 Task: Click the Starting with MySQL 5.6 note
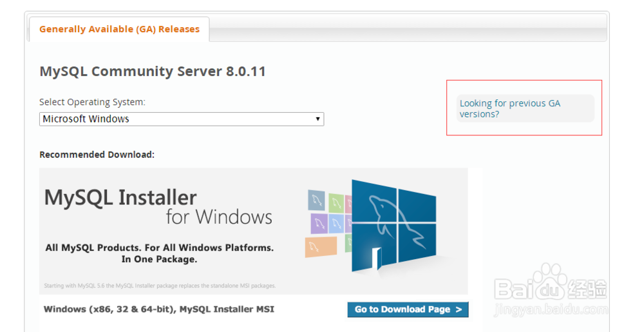(160, 286)
